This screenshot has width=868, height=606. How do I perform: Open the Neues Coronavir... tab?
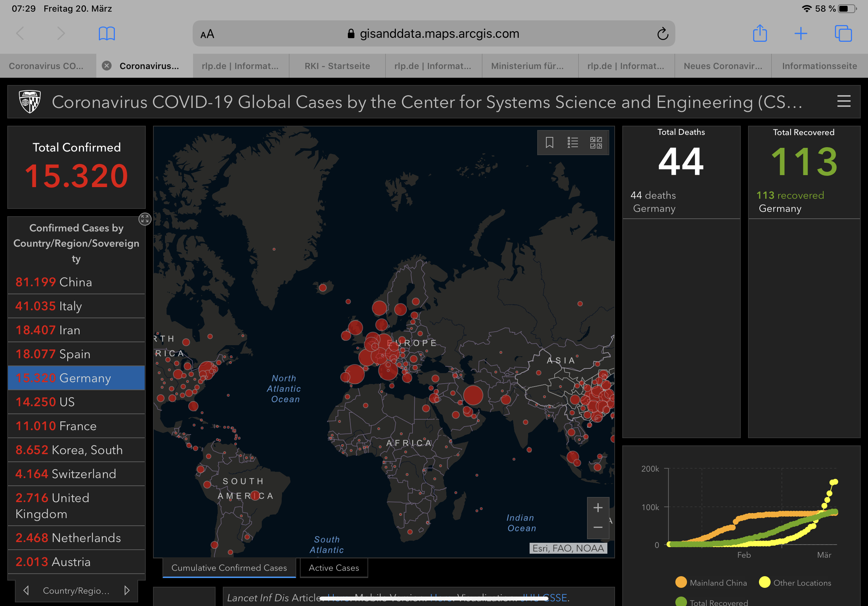tap(723, 66)
